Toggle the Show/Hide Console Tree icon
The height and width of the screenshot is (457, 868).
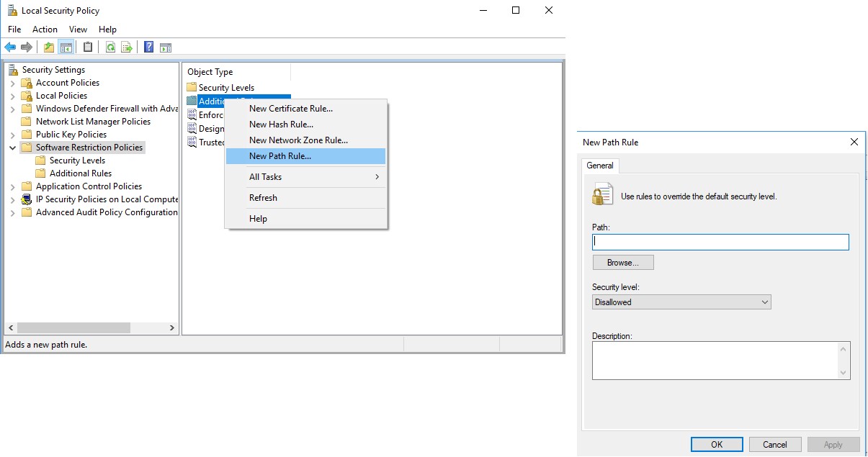click(66, 47)
